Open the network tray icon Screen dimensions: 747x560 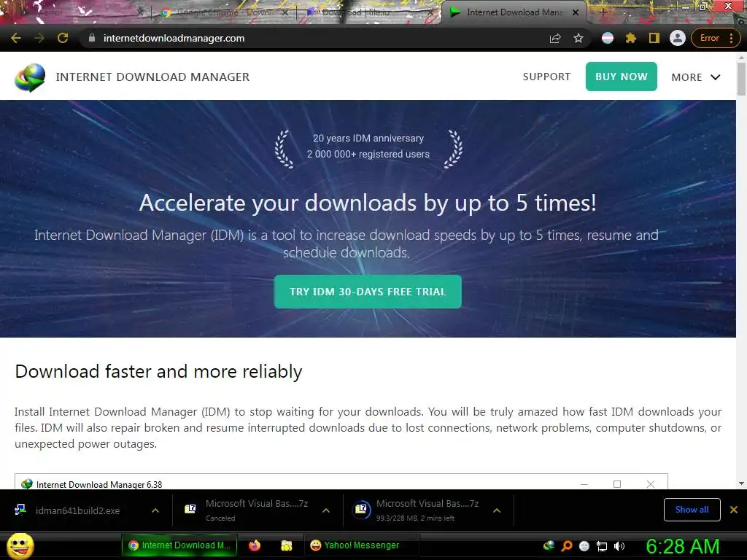tap(602, 546)
